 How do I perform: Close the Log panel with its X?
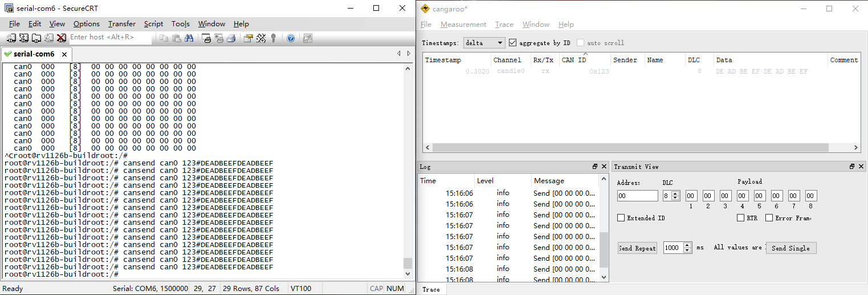coord(604,167)
